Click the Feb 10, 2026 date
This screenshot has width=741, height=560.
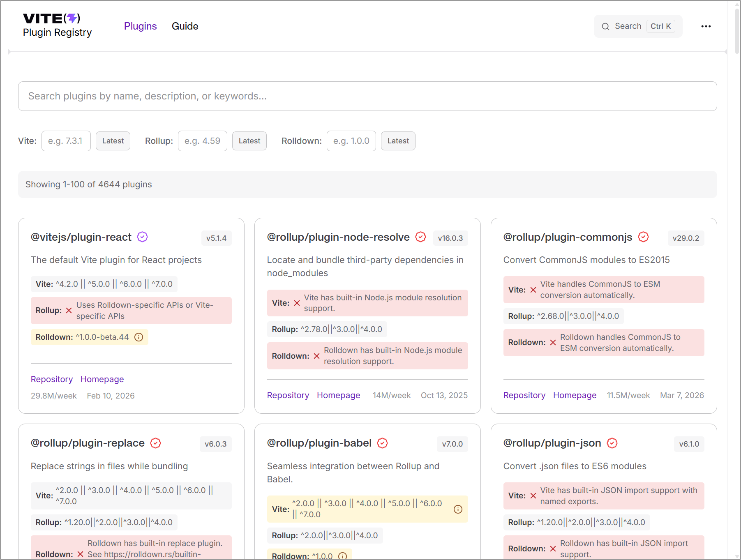click(x=111, y=396)
